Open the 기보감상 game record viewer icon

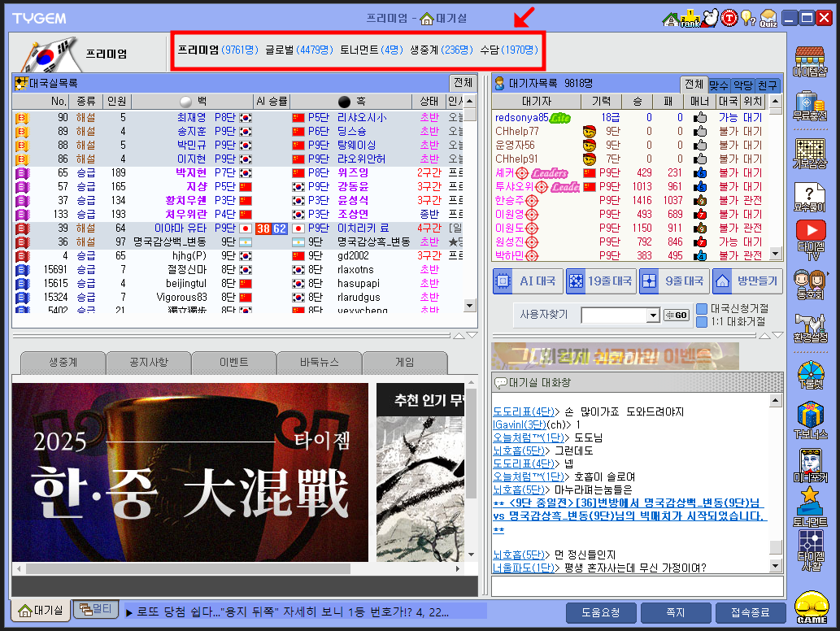810,154
